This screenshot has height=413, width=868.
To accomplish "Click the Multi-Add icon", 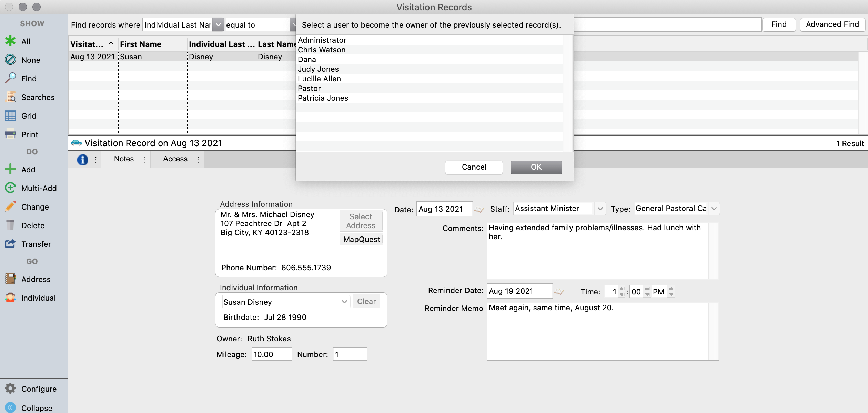I will coord(10,188).
